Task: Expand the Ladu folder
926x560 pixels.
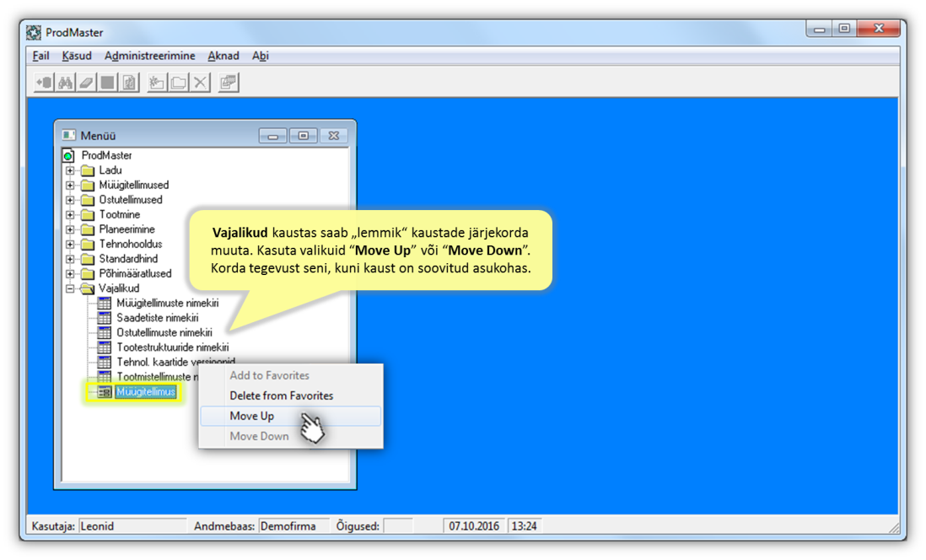Action: pyautogui.click(x=70, y=170)
